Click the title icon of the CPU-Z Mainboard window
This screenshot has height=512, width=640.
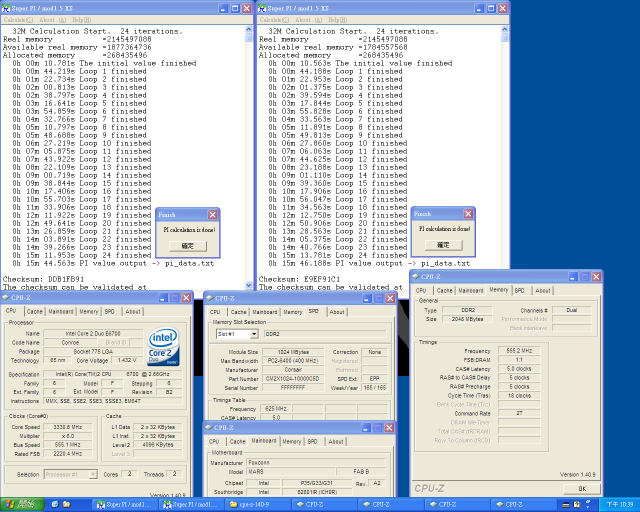(x=209, y=427)
